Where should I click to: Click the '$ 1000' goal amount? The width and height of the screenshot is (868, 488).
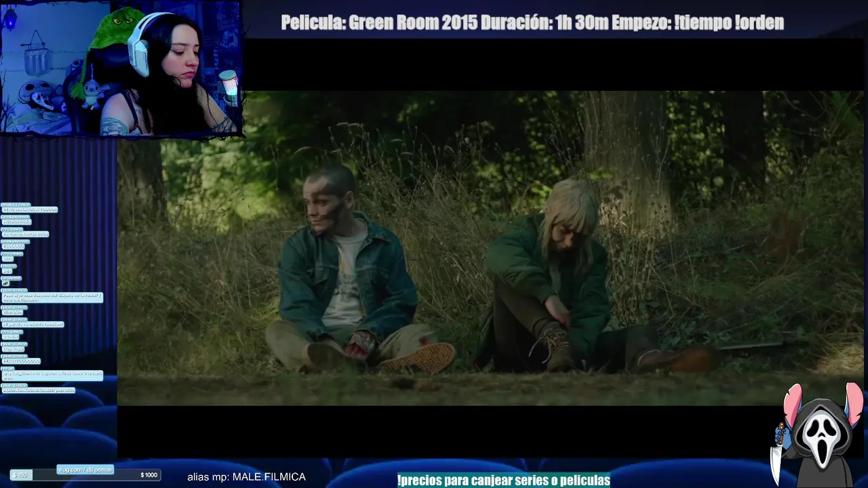click(x=149, y=475)
